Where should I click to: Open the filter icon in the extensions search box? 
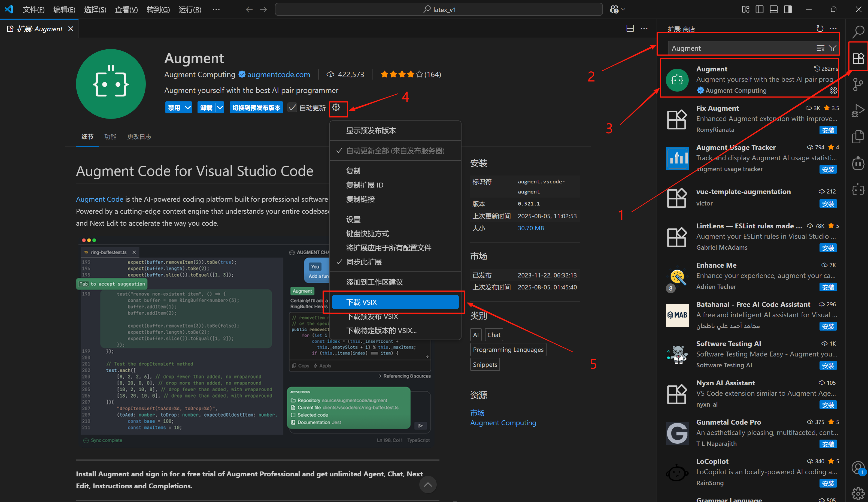pyautogui.click(x=833, y=48)
